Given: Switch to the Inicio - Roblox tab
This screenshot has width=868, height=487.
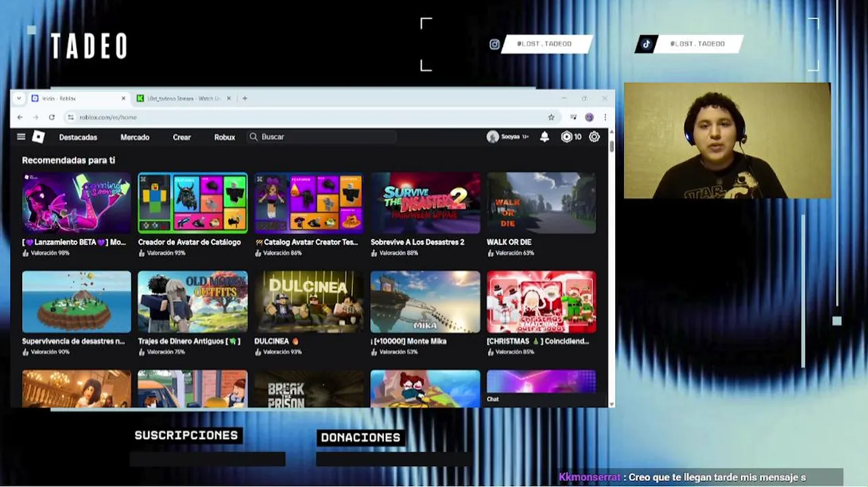Looking at the screenshot, I should click(78, 98).
